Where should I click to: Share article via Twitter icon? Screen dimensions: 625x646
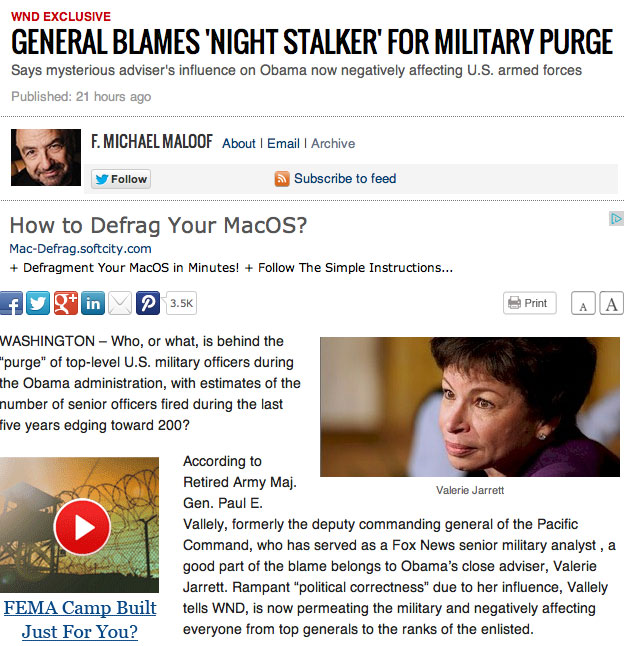pos(38,303)
